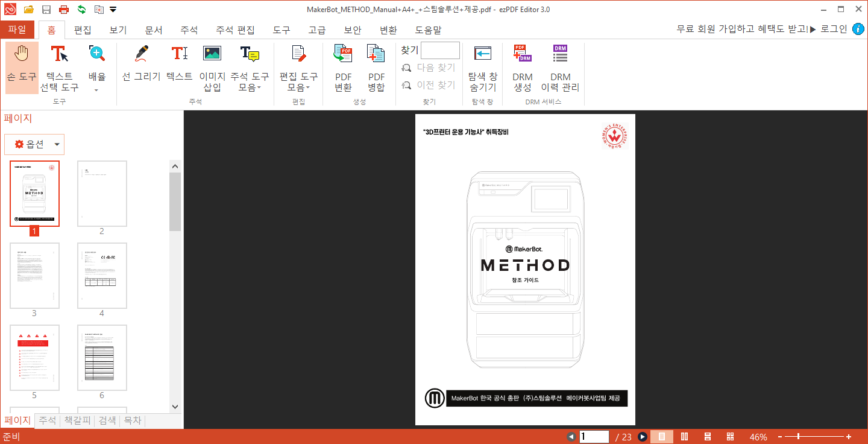Zoom out with the minus button
This screenshot has width=868, height=444.
tap(780, 437)
